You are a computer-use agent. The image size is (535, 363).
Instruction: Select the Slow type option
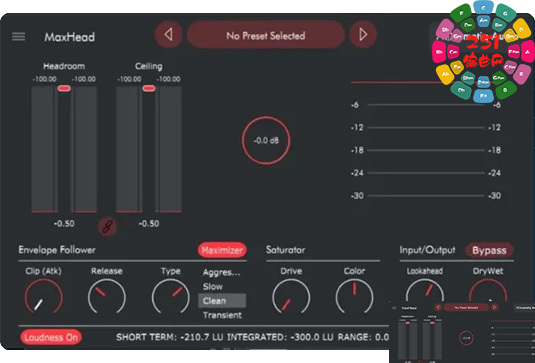point(213,287)
